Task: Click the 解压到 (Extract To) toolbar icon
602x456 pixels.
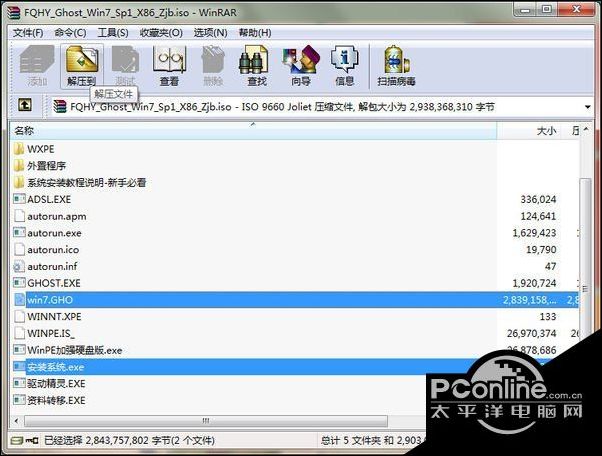Action: [82, 65]
